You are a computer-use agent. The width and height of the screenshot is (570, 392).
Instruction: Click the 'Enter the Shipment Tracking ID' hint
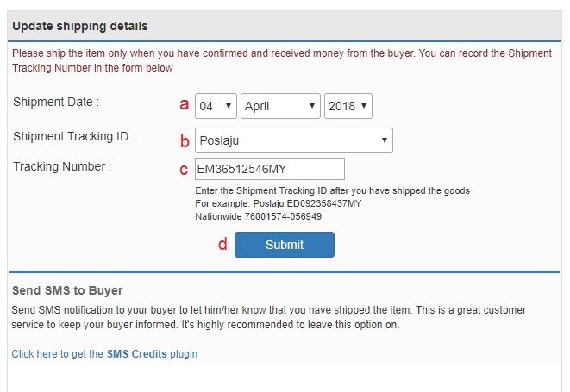click(332, 190)
